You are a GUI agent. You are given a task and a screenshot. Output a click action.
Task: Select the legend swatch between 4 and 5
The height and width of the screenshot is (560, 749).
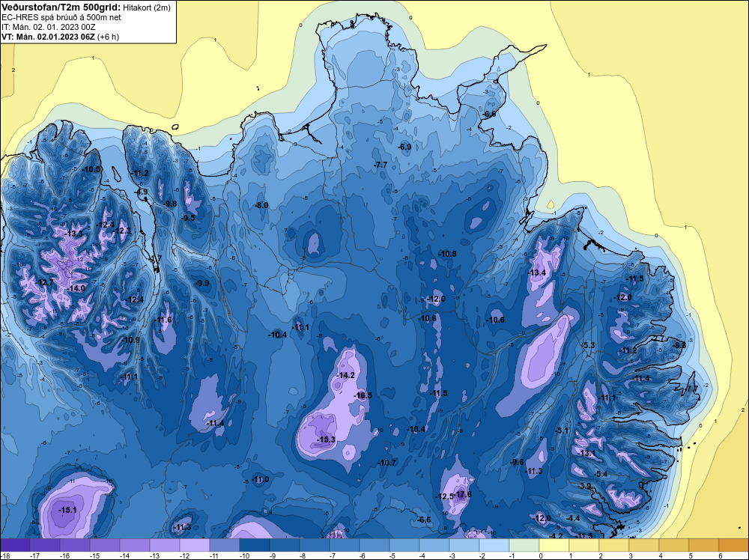tap(674, 545)
